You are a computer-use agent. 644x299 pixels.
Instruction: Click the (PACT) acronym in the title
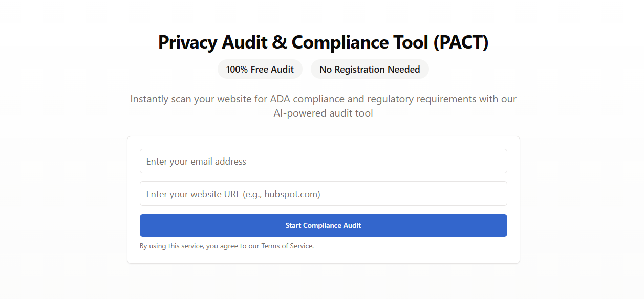(461, 42)
